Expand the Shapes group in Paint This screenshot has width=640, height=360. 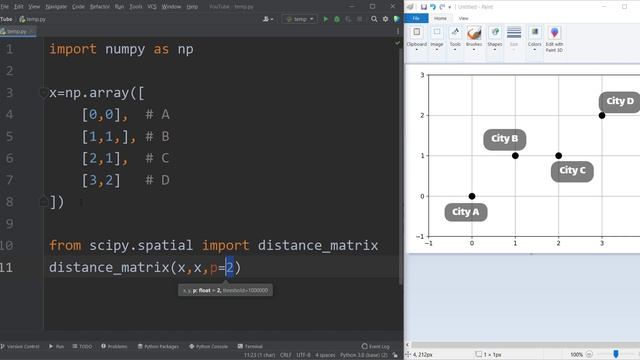495,39
